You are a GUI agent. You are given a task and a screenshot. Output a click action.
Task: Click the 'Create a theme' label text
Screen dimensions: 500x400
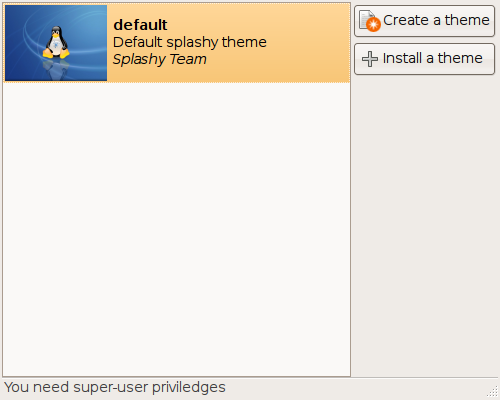point(436,20)
